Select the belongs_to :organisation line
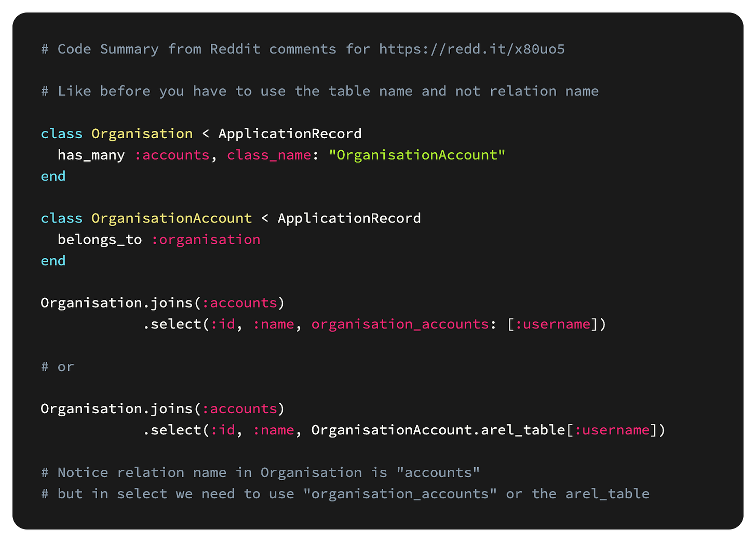The height and width of the screenshot is (542, 756). click(157, 239)
